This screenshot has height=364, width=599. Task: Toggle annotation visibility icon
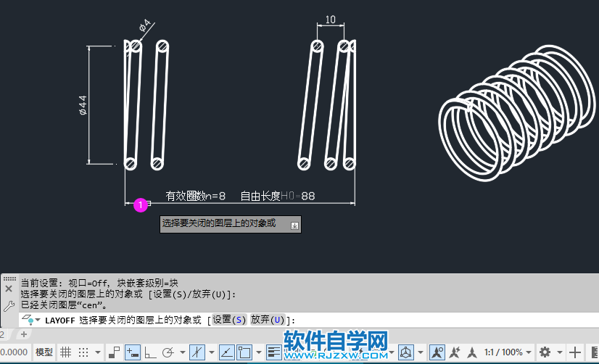coord(437,352)
